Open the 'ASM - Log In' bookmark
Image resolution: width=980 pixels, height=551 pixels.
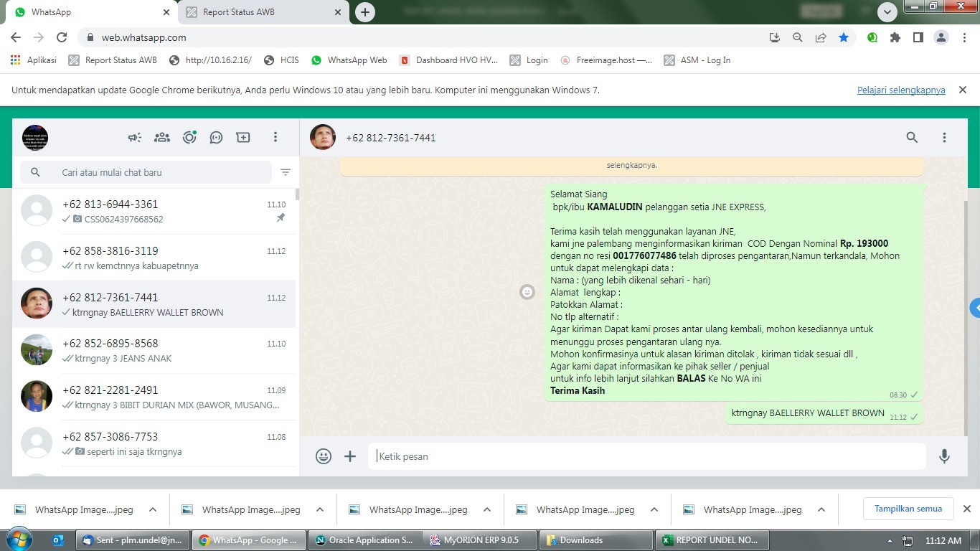697,60
